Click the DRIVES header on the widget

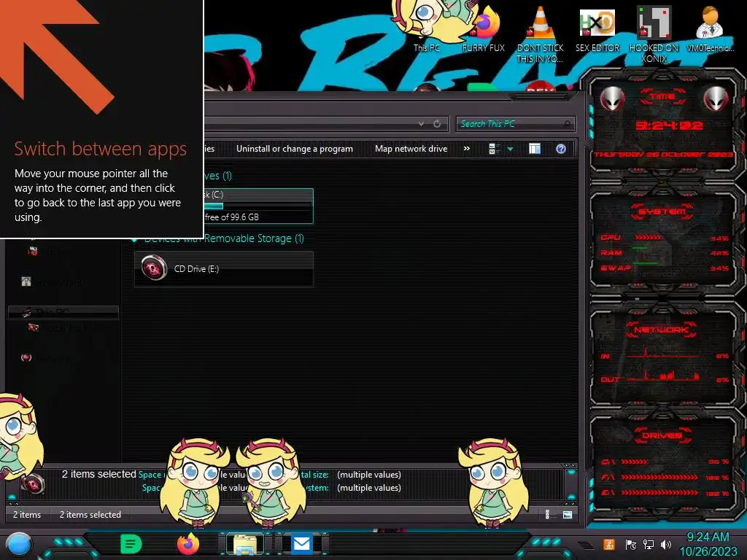click(x=662, y=435)
